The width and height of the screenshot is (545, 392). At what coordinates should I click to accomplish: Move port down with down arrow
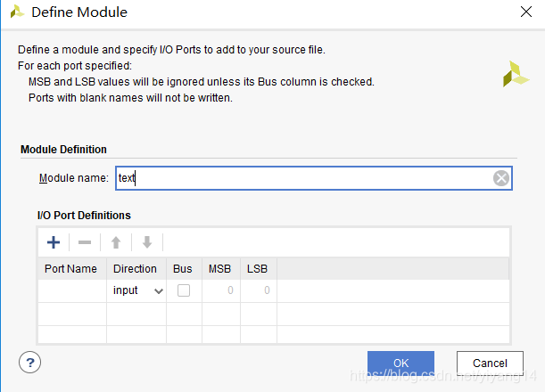[x=147, y=242]
